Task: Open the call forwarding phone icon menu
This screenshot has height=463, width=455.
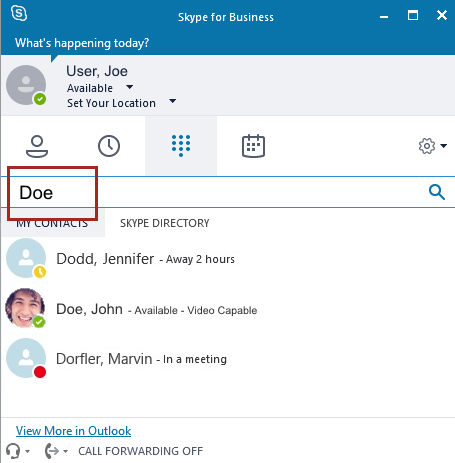Action: click(x=56, y=451)
